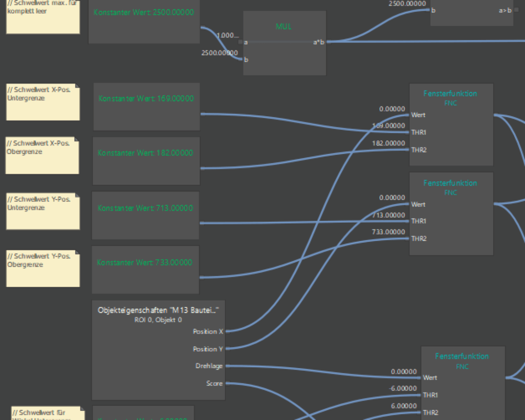The image size is (525, 420).
Task: Select the comment note Schwellwert Y-Pos. Untergrenze
Action: pyautogui.click(x=43, y=212)
